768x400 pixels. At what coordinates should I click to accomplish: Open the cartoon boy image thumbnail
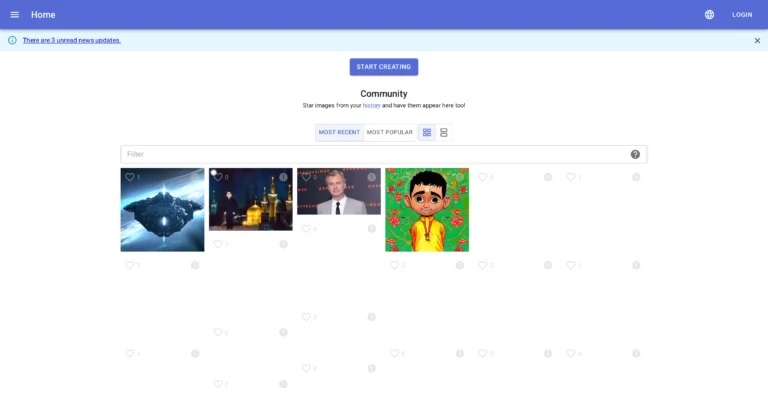[x=427, y=212]
